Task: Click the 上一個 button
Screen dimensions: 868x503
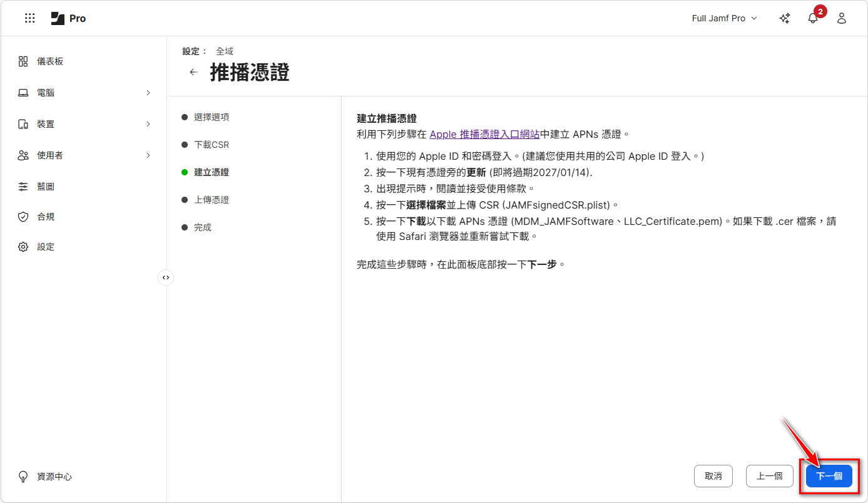Action: point(769,476)
